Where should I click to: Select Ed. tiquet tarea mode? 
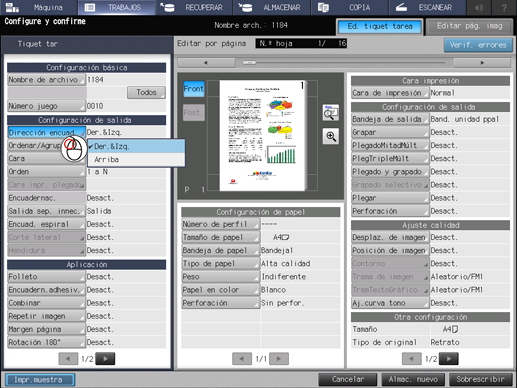[380, 26]
